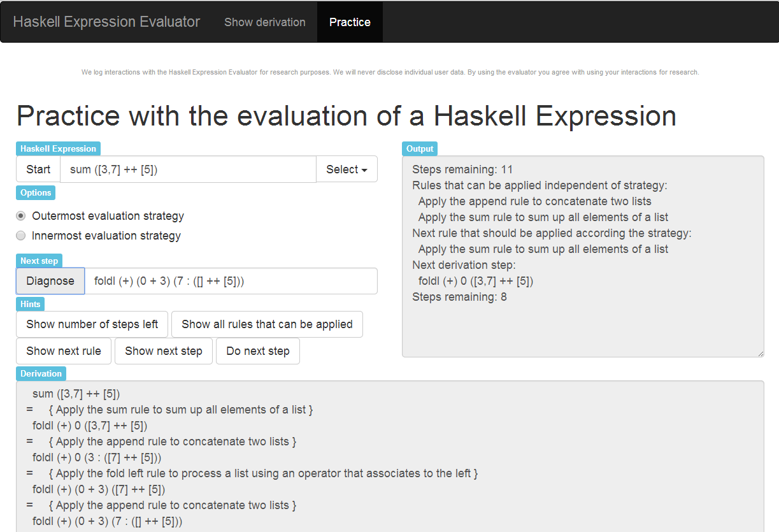Choose Outermost evaluation strategy

(x=21, y=216)
